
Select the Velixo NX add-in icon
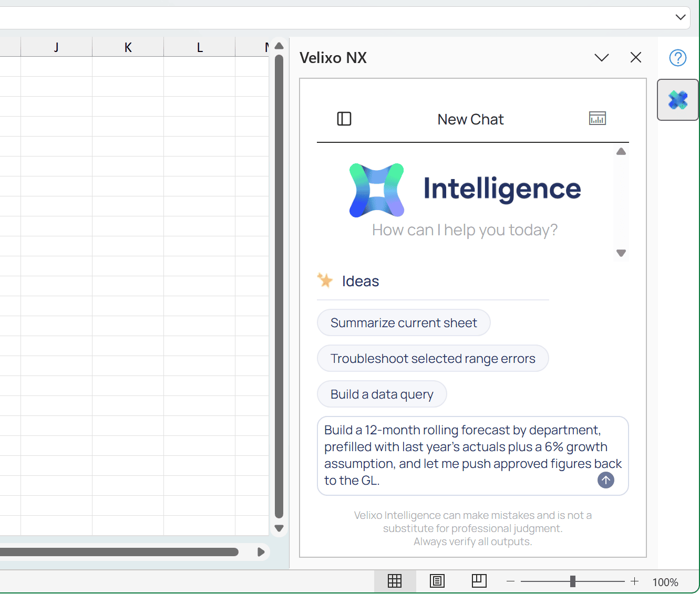pyautogui.click(x=678, y=100)
